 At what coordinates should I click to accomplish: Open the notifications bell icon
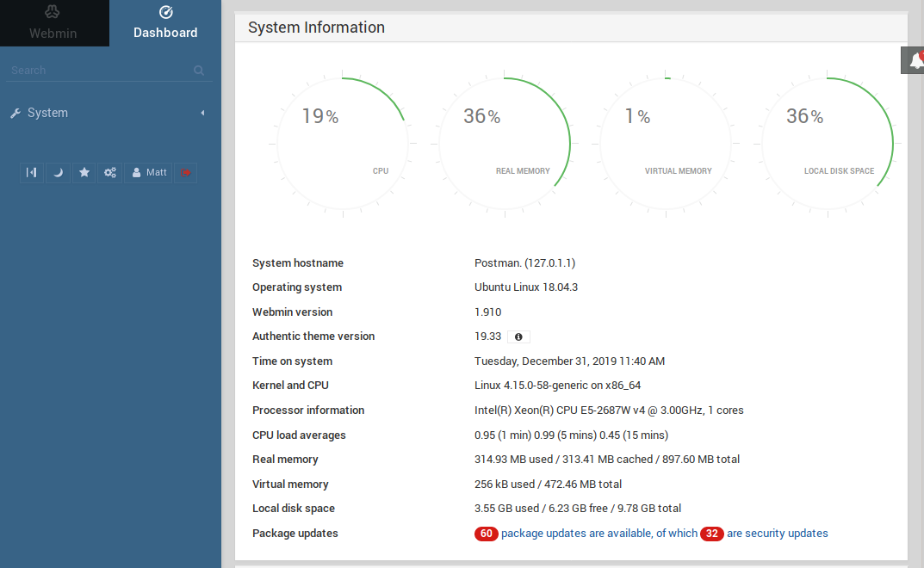click(x=915, y=60)
